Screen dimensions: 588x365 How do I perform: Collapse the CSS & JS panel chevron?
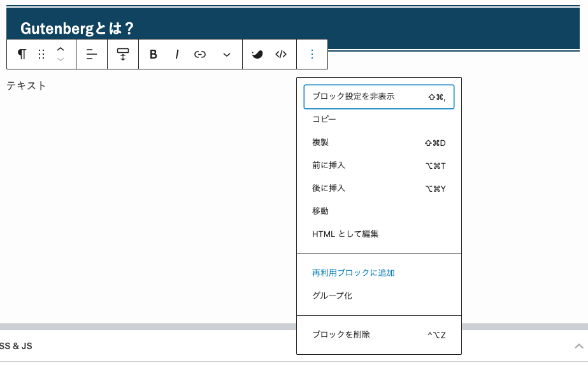578,346
